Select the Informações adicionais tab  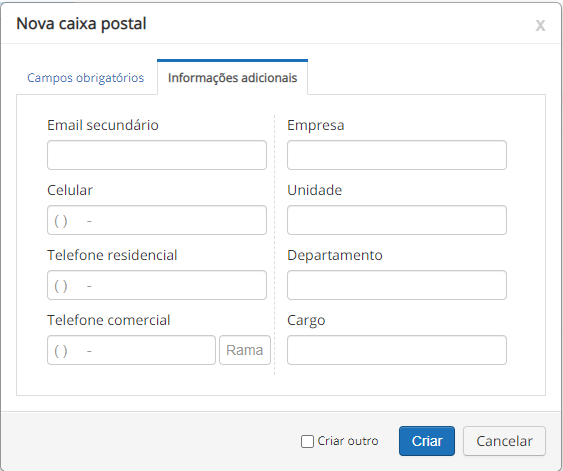[x=232, y=78]
